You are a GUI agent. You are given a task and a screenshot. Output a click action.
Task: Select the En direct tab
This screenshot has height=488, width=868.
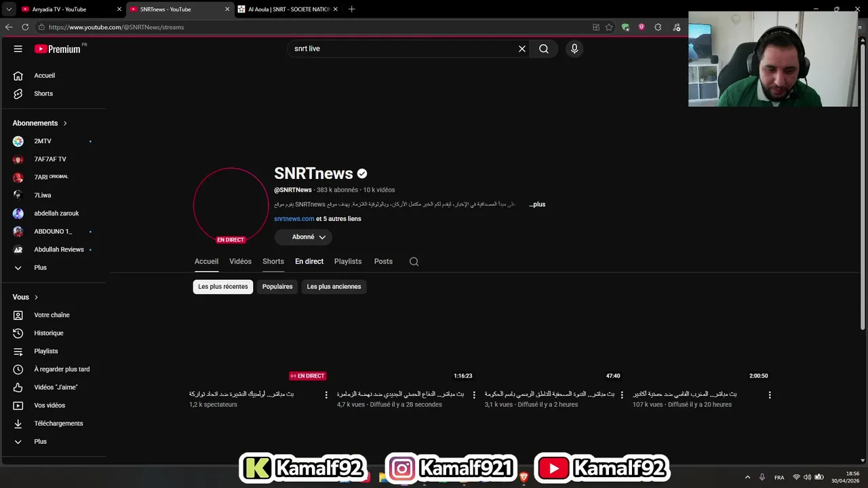(x=309, y=262)
